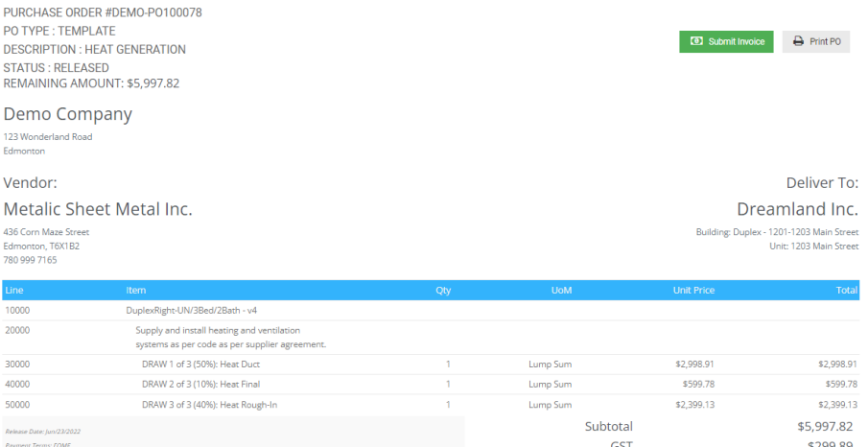Click the Qty column header
The height and width of the screenshot is (447, 868).
tap(442, 290)
